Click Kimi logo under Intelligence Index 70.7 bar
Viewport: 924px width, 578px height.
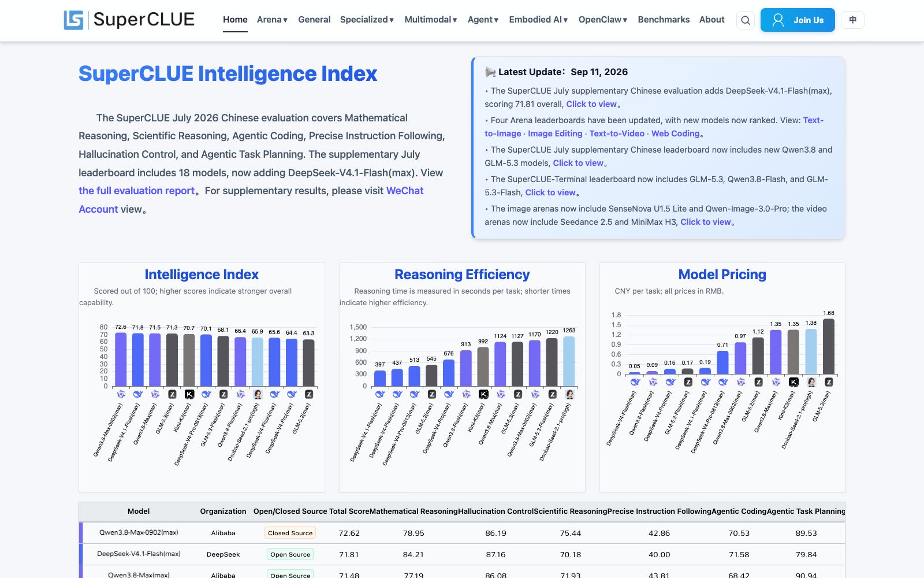pos(189,394)
